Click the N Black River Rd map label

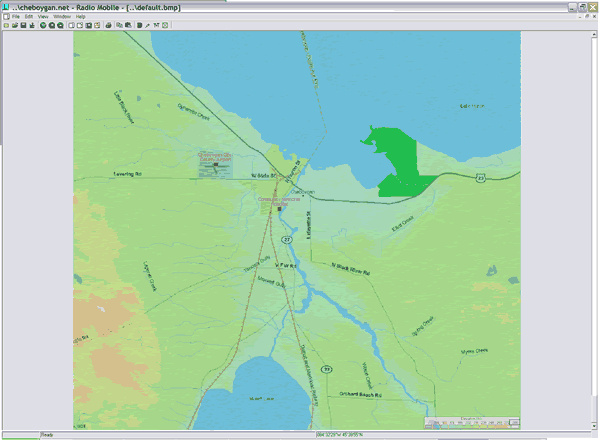click(x=351, y=269)
